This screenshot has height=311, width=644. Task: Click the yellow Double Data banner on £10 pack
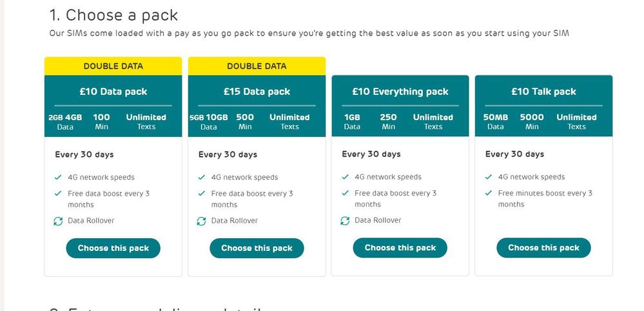(113, 66)
